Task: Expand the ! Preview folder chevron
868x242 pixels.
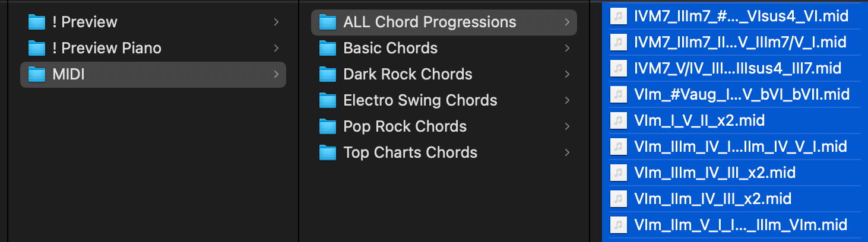Action: [x=276, y=23]
